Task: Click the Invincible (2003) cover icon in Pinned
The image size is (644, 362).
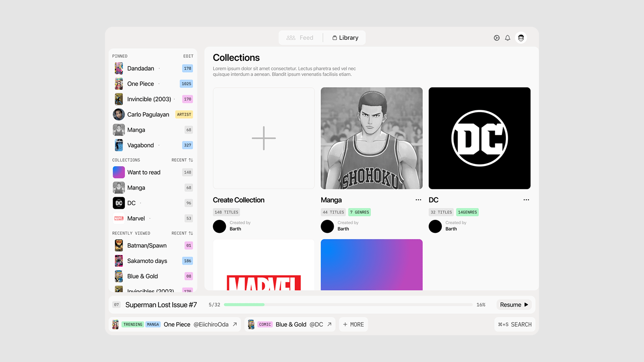Action: tap(119, 99)
